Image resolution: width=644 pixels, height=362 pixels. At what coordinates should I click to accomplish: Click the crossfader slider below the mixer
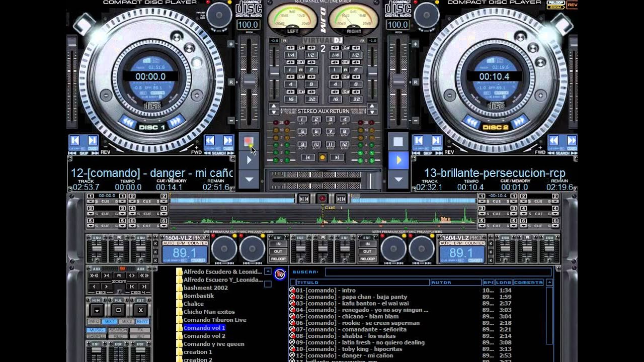(323, 179)
